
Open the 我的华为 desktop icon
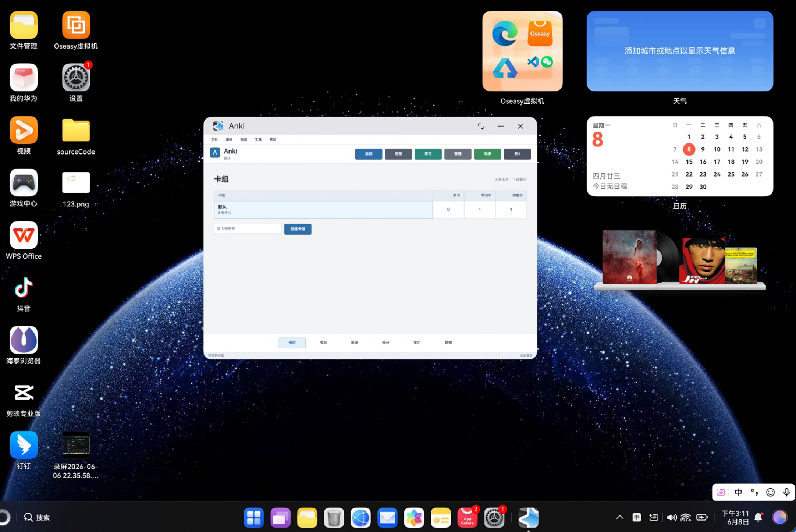point(24,77)
